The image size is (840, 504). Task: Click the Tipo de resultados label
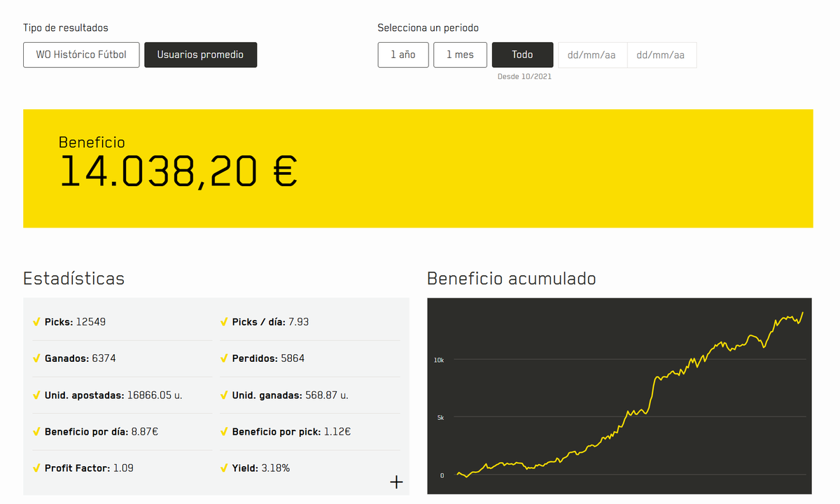66,28
